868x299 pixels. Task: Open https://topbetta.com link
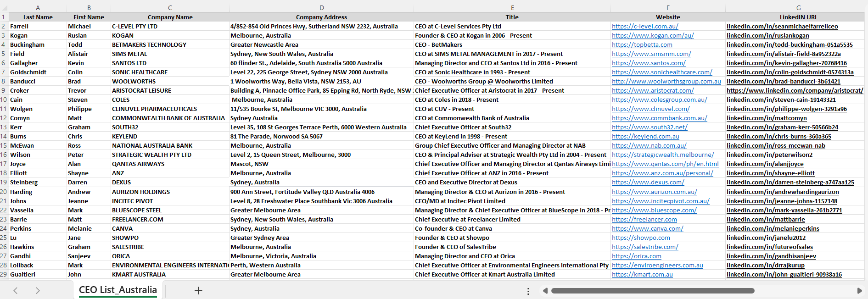pyautogui.click(x=642, y=44)
